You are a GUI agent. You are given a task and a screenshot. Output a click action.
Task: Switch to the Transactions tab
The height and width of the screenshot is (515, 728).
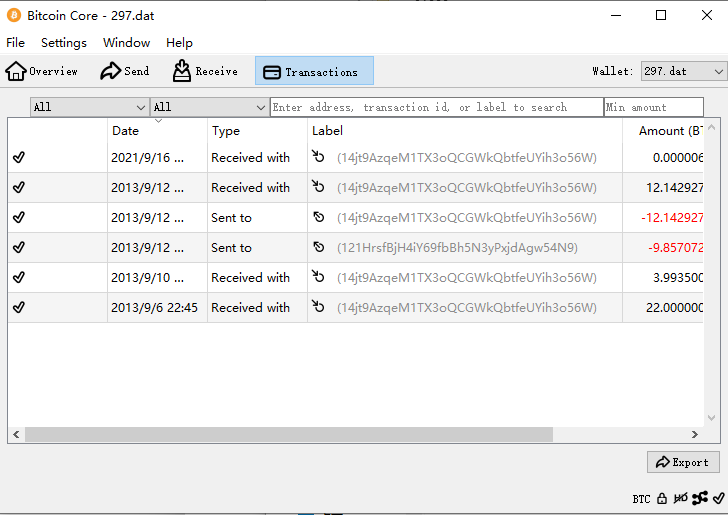pyautogui.click(x=314, y=71)
